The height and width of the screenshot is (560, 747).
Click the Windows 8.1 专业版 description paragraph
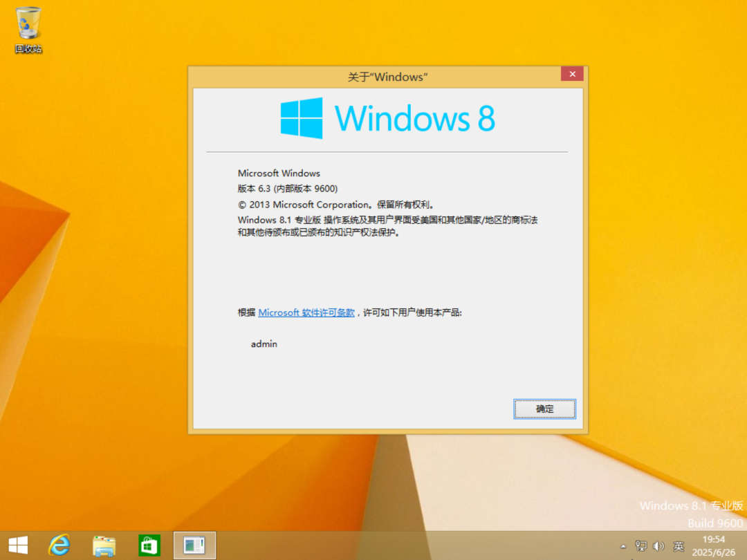[x=388, y=226]
